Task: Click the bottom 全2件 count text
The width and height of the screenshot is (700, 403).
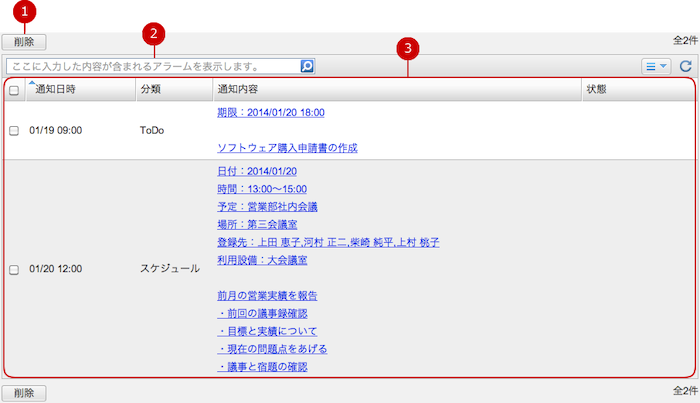Action: tap(685, 391)
